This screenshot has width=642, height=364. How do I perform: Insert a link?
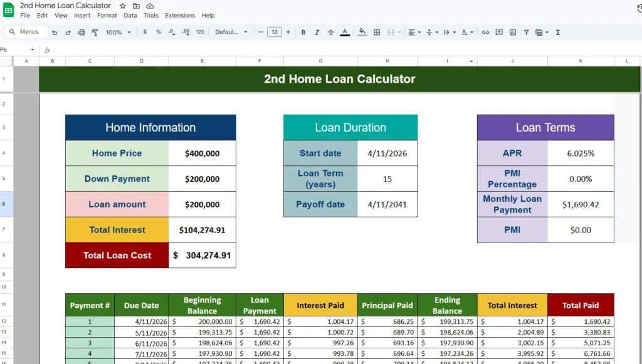(485, 32)
